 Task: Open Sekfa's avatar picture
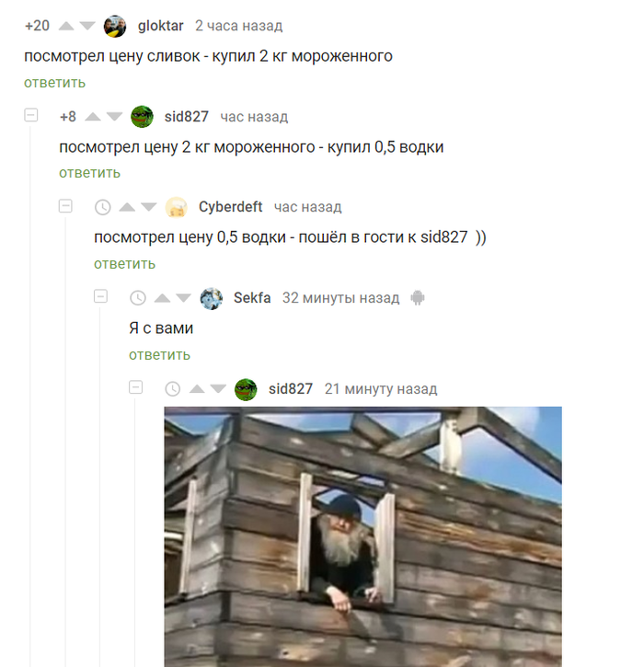(212, 298)
